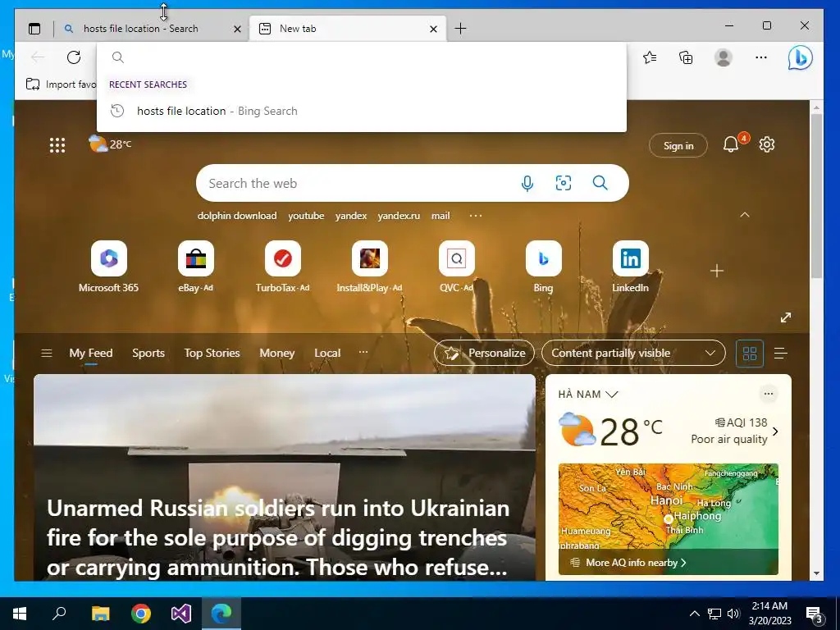Screen dimensions: 840x630
Task: Select the Top Stories feed tab
Action: click(x=212, y=353)
